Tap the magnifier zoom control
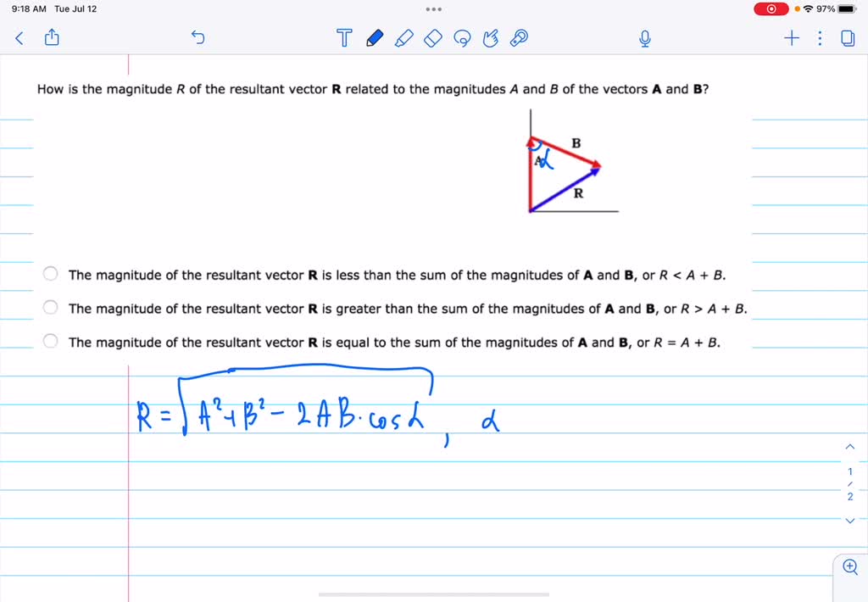 (849, 566)
